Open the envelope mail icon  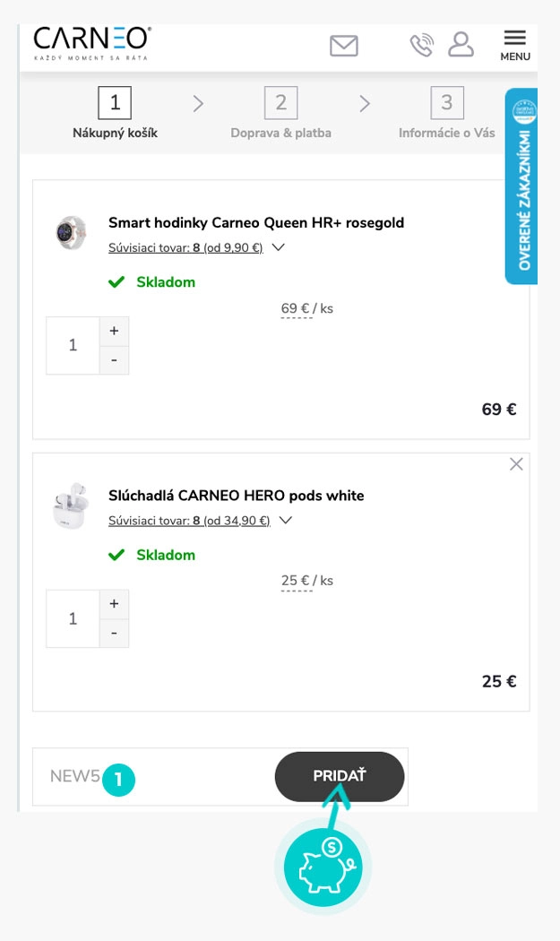tap(343, 46)
